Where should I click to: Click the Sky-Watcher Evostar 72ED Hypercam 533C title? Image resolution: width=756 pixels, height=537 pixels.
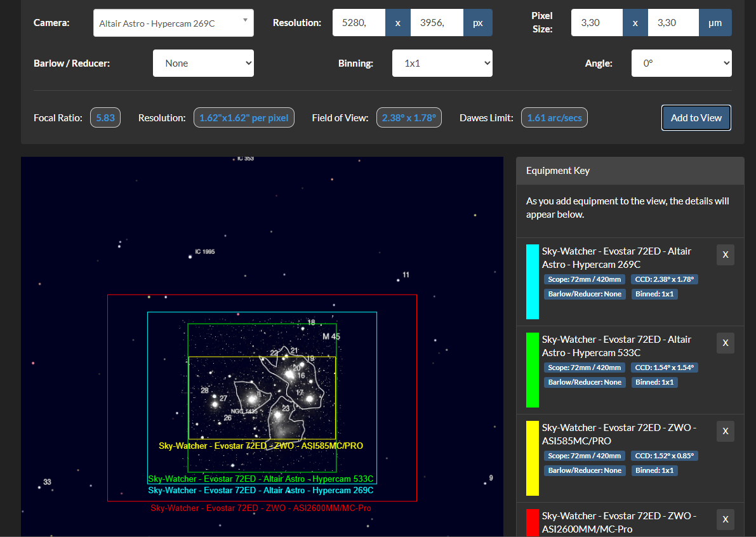(x=616, y=346)
